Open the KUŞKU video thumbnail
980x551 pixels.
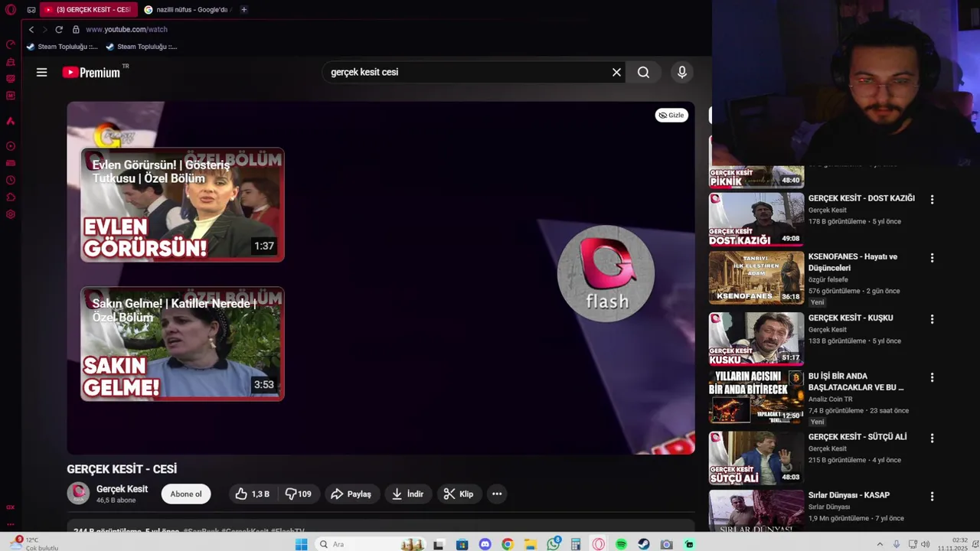pyautogui.click(x=756, y=339)
